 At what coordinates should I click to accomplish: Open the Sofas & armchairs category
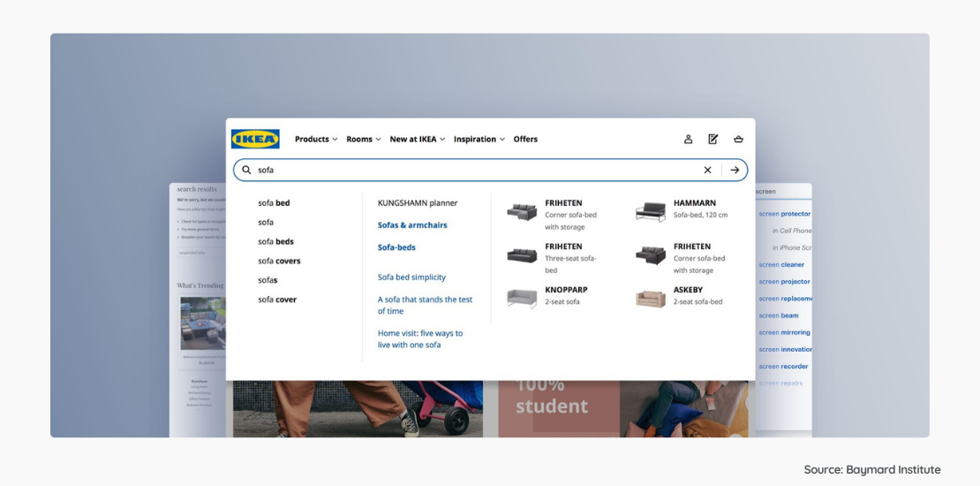(412, 225)
